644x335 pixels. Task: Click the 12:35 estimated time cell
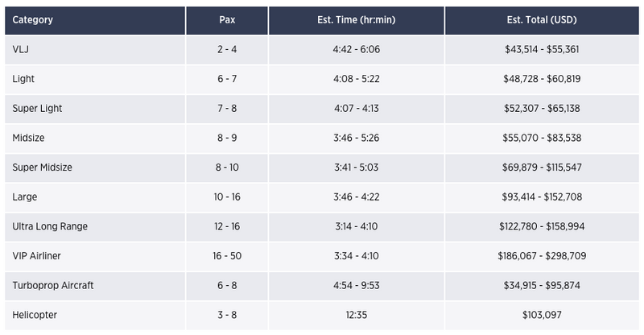(x=357, y=315)
